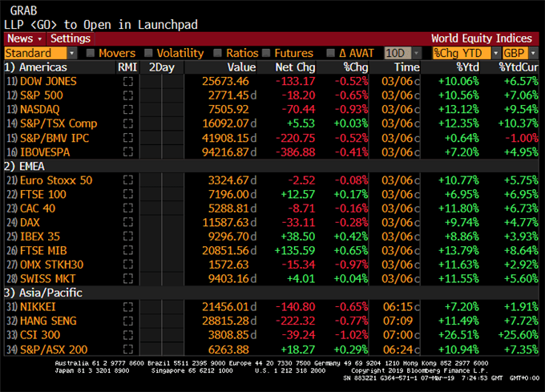The width and height of the screenshot is (545, 392).
Task: Open the RMI icon for HANG SENG
Action: click(x=128, y=321)
